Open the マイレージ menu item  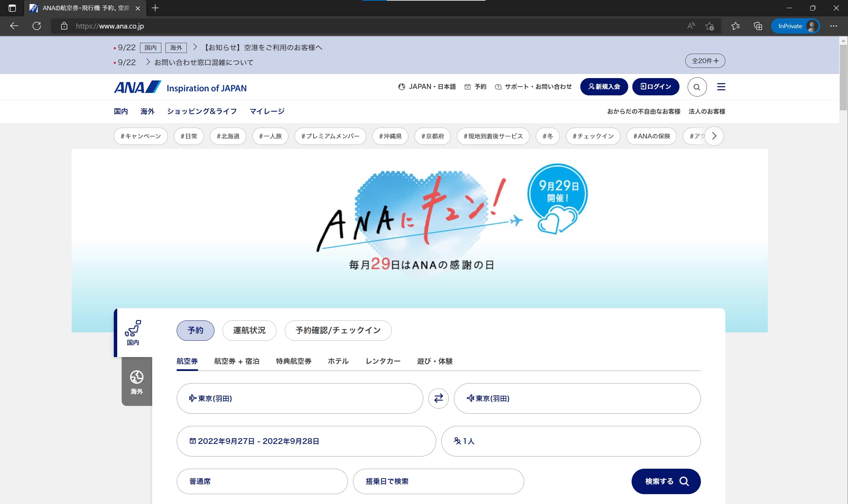[267, 111]
